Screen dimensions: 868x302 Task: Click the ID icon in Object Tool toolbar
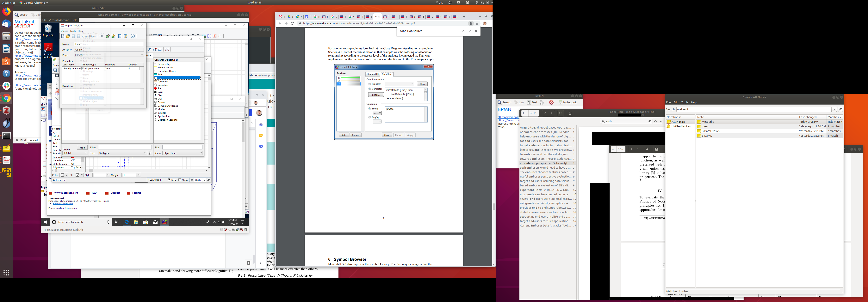101,36
